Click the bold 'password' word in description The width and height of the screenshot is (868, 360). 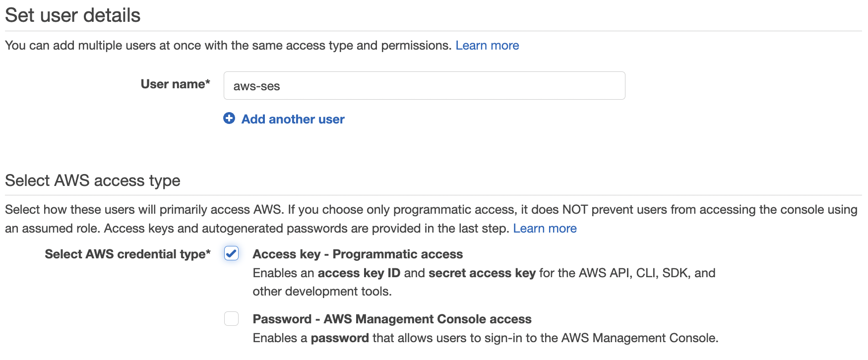(340, 338)
